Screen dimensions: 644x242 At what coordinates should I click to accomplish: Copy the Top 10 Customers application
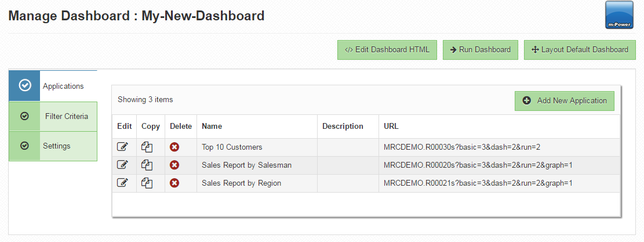(x=147, y=147)
